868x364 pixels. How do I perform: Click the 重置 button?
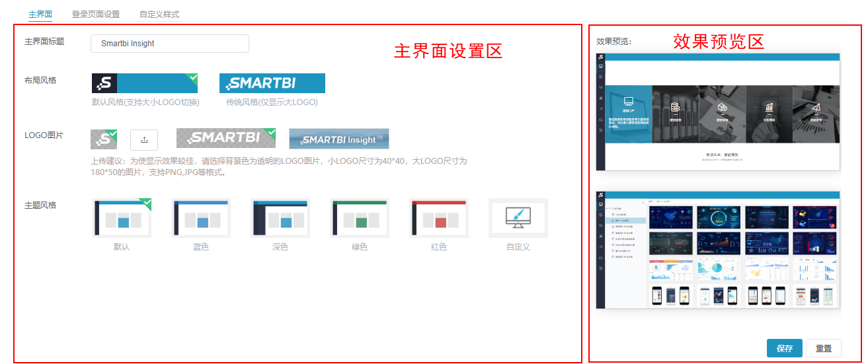pyautogui.click(x=824, y=348)
